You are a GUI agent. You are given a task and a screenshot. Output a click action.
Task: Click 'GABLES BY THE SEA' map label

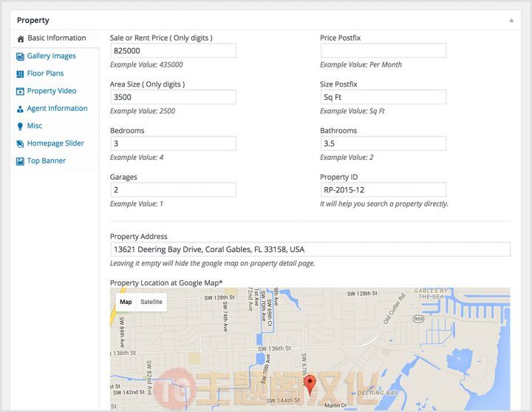(x=431, y=294)
